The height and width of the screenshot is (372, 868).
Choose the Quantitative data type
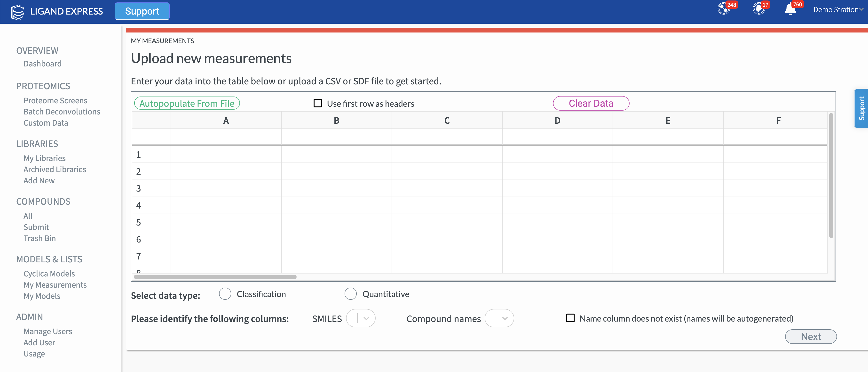click(x=350, y=294)
